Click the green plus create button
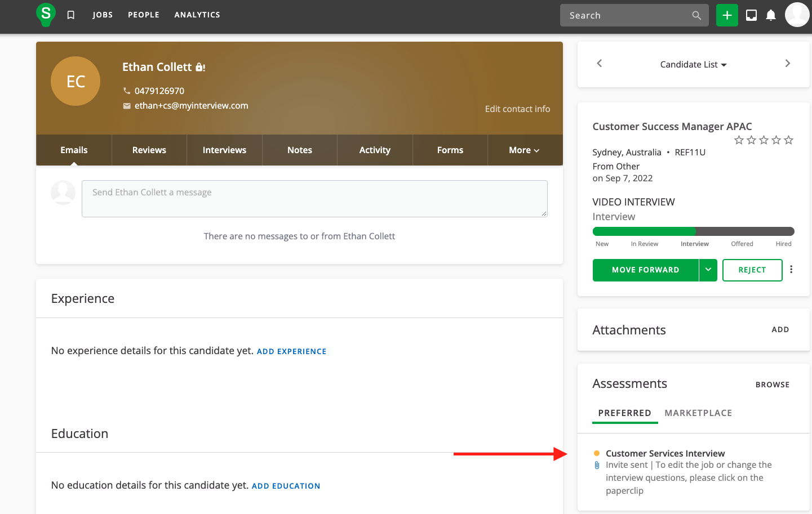The height and width of the screenshot is (514, 812). [727, 15]
